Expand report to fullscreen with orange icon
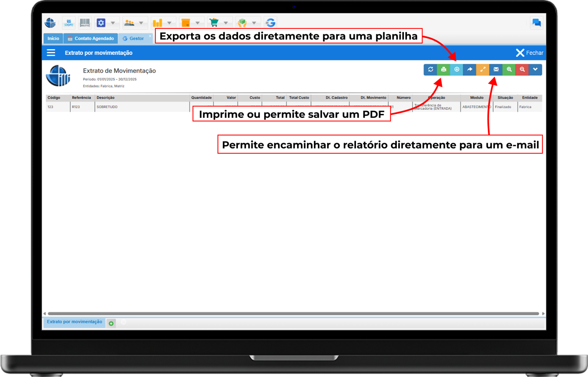The width and height of the screenshot is (588, 377). click(483, 69)
